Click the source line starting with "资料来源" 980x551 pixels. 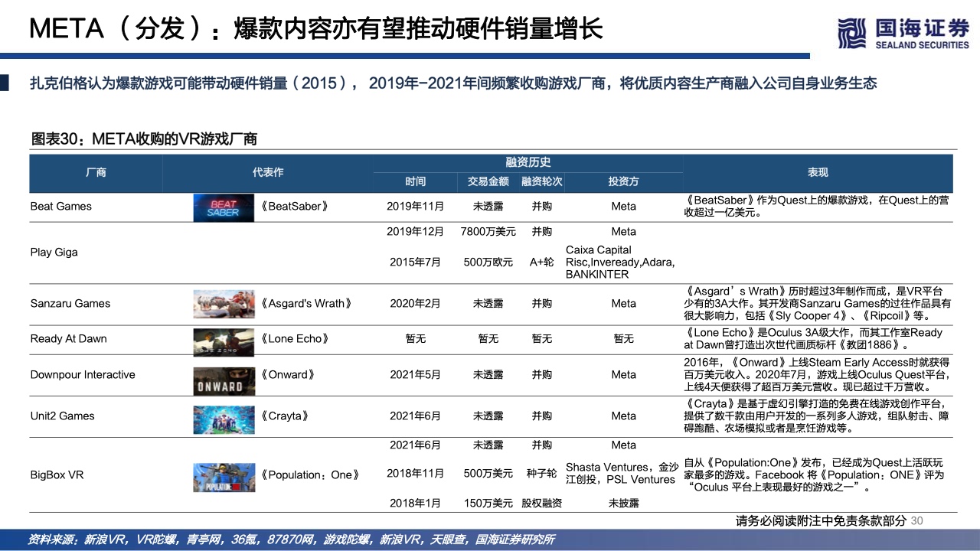tap(291, 540)
